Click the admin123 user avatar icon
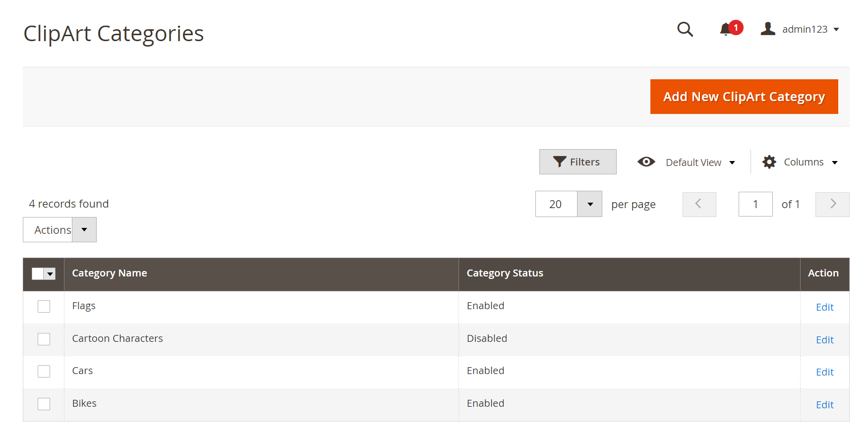The image size is (868, 436). (768, 29)
